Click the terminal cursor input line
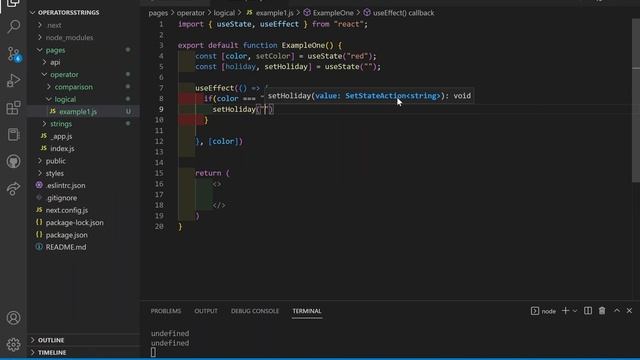640x360 pixels. pyautogui.click(x=153, y=352)
